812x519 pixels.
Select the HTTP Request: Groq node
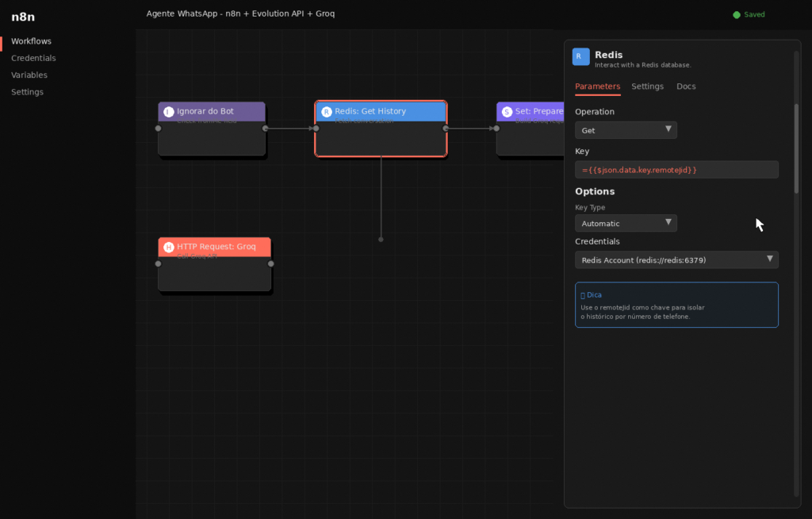coord(214,264)
